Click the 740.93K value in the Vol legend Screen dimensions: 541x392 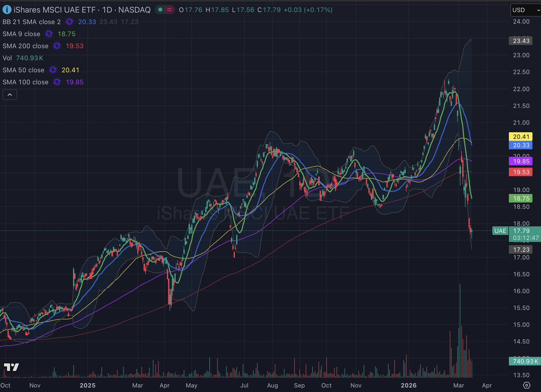click(29, 58)
